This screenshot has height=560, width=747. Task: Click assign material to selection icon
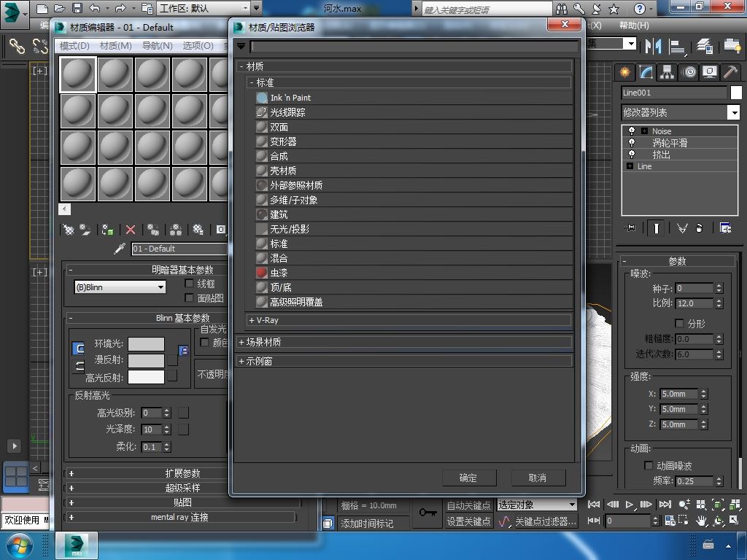tap(108, 230)
